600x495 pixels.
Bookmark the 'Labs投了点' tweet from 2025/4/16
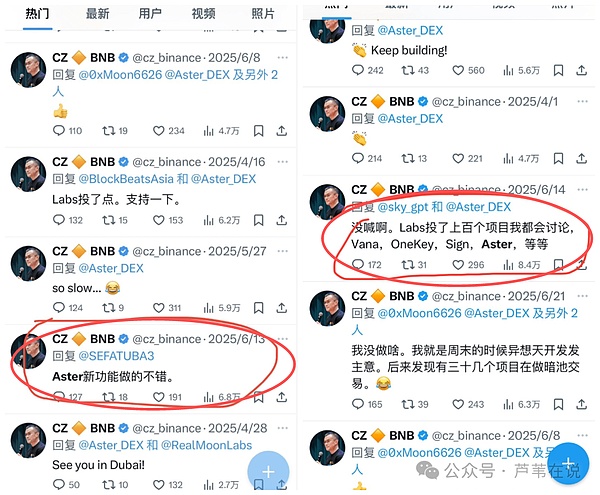click(x=259, y=220)
